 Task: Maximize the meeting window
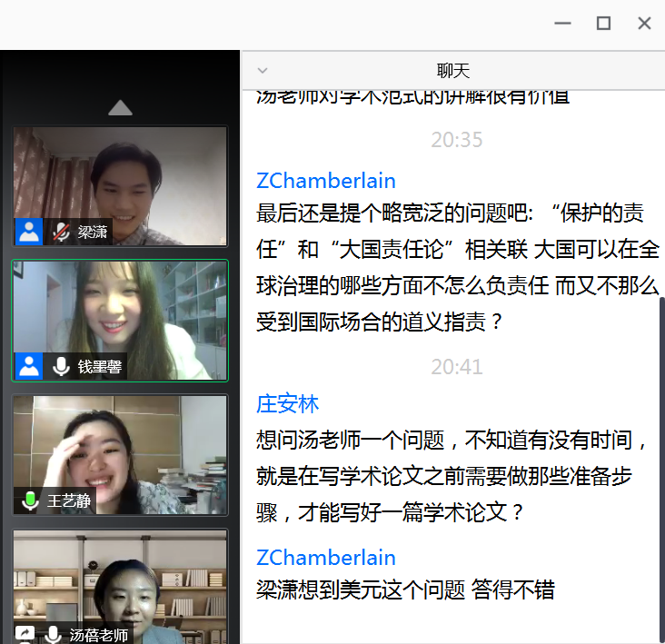coord(603,24)
